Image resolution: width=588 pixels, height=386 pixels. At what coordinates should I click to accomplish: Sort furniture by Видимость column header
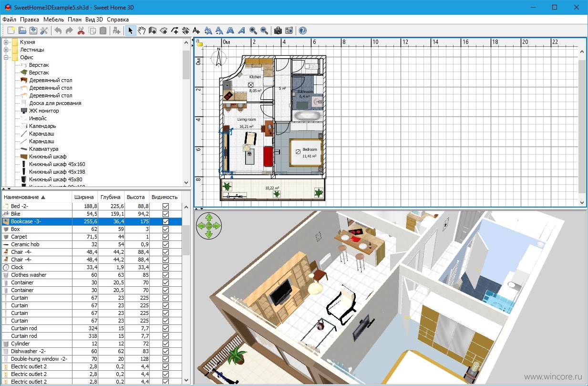tap(165, 197)
